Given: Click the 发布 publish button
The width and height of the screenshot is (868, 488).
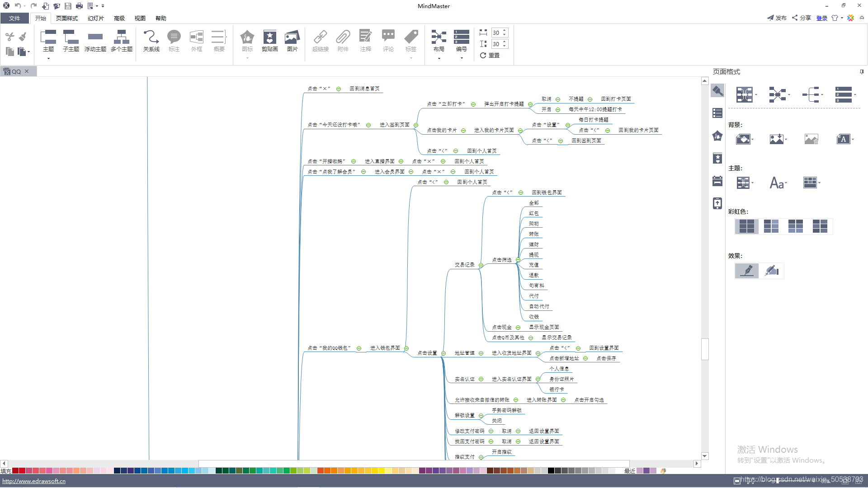Looking at the screenshot, I should (777, 18).
